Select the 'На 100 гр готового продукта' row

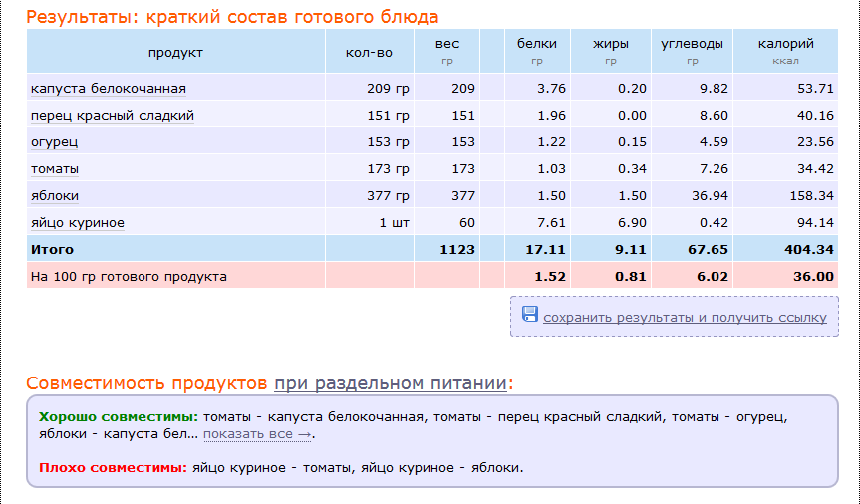129,277
